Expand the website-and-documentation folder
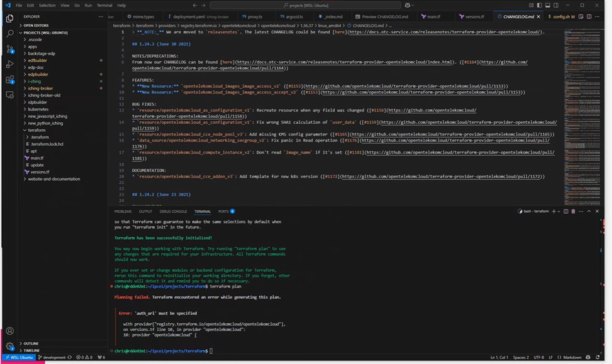612x364 pixels. pyautogui.click(x=54, y=179)
